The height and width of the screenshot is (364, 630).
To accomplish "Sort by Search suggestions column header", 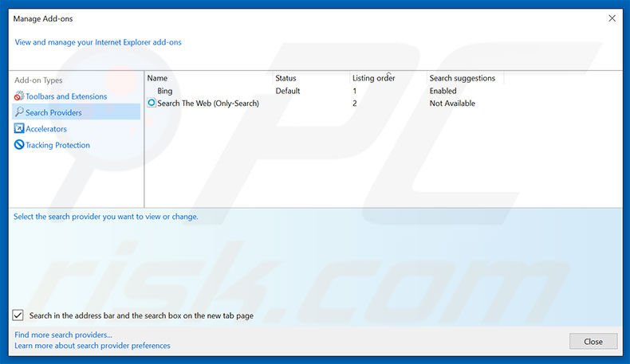I will point(462,78).
